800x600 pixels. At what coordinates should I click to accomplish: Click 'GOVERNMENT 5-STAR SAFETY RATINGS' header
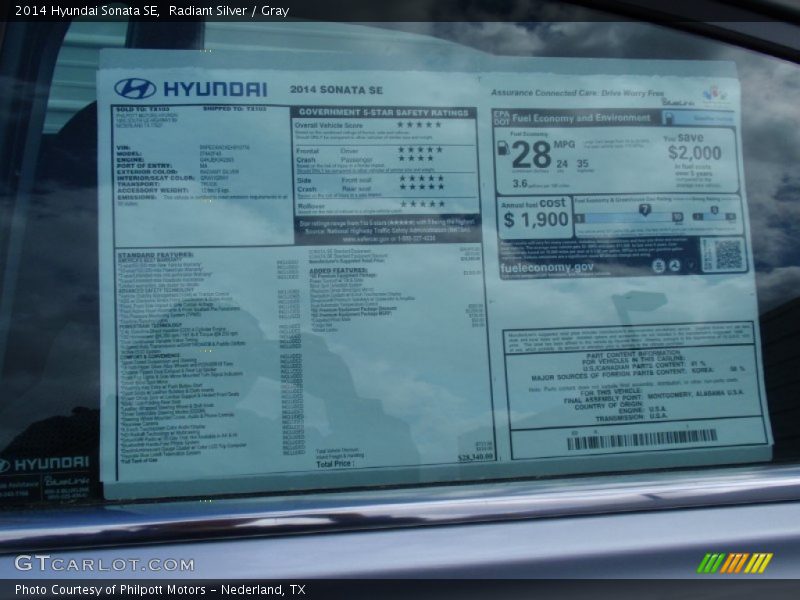tap(384, 112)
